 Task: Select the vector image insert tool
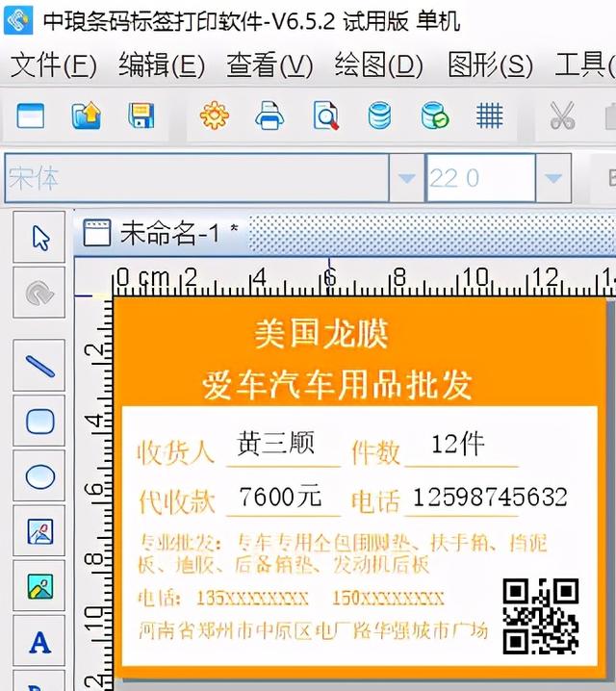pos(39,531)
